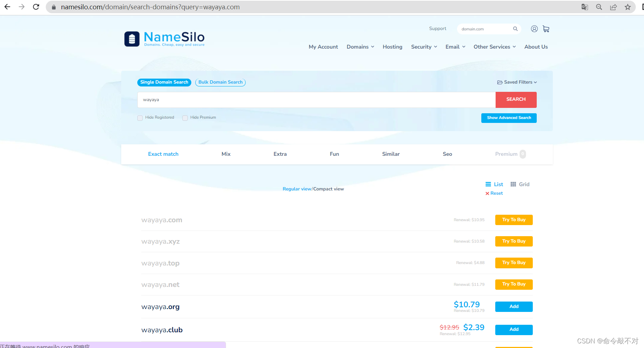This screenshot has height=348, width=644.
Task: Open the Domains navigation dropdown
Action: point(360,47)
